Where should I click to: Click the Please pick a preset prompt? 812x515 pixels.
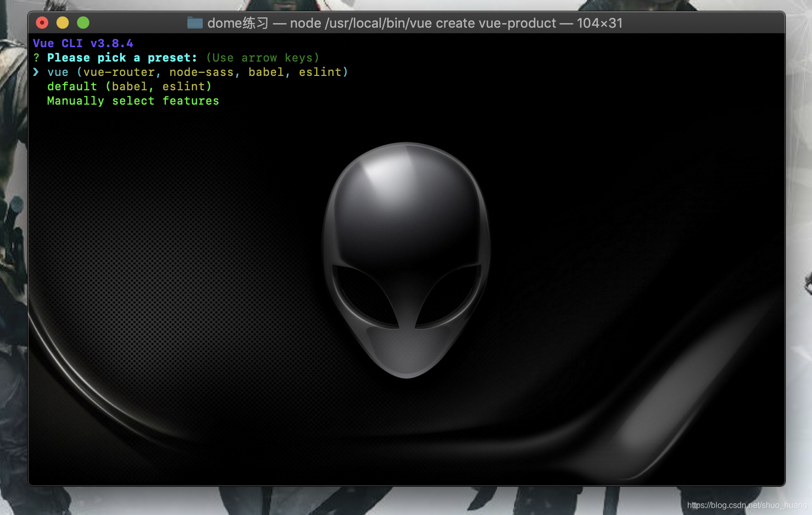point(122,58)
